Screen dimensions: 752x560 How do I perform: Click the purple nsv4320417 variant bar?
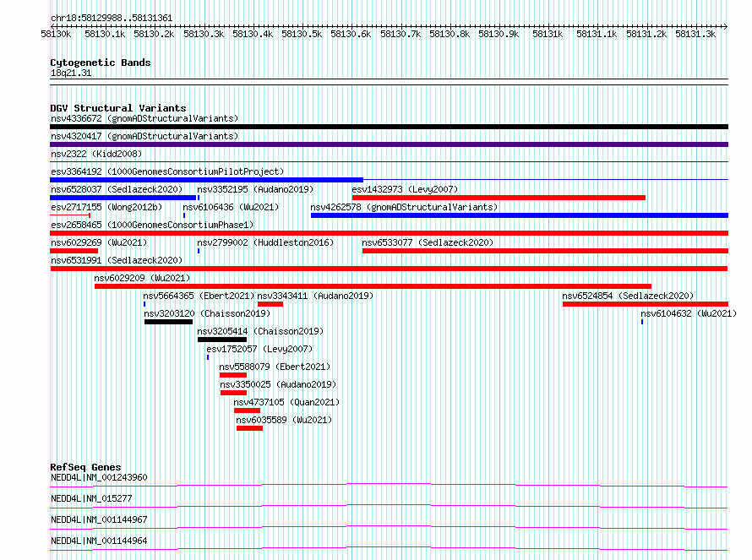pyautogui.click(x=389, y=144)
